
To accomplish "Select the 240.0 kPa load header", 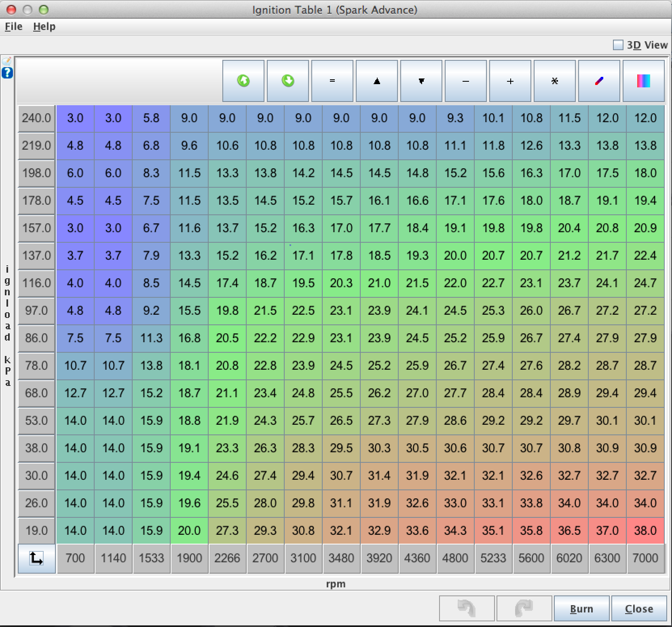I will [x=36, y=118].
